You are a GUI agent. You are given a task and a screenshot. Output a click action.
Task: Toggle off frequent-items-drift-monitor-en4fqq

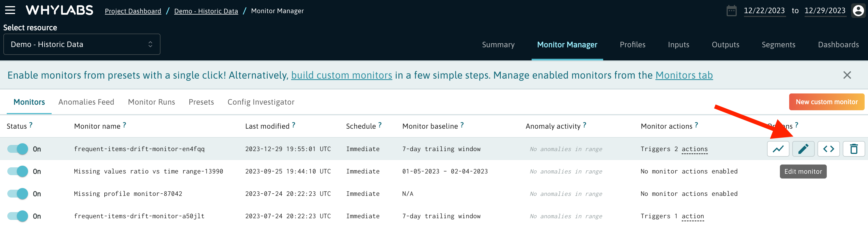coord(18,149)
